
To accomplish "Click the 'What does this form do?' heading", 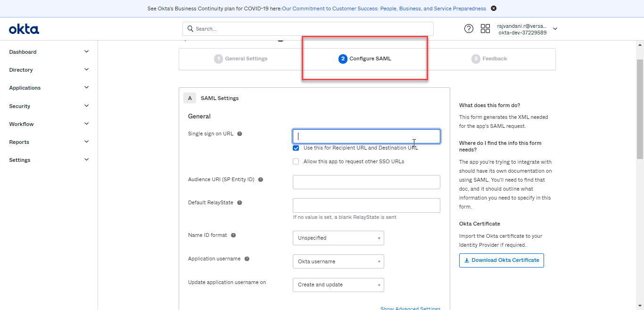I will coord(490,105).
